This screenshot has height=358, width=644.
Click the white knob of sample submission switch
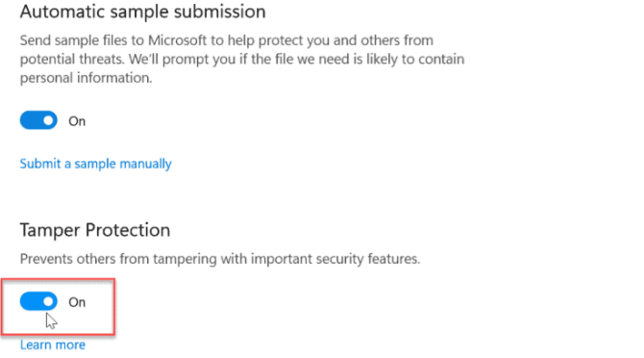48,120
